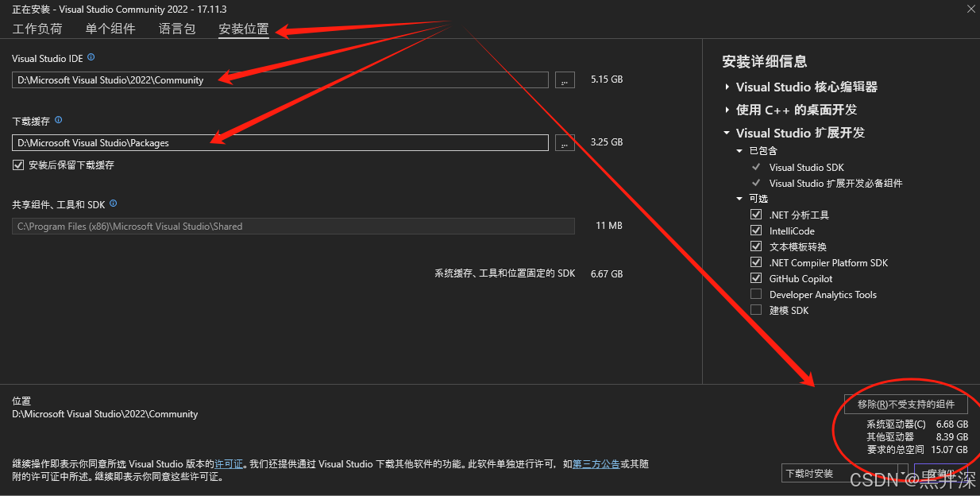Browse for the Visual Studio IDE folder

[565, 79]
